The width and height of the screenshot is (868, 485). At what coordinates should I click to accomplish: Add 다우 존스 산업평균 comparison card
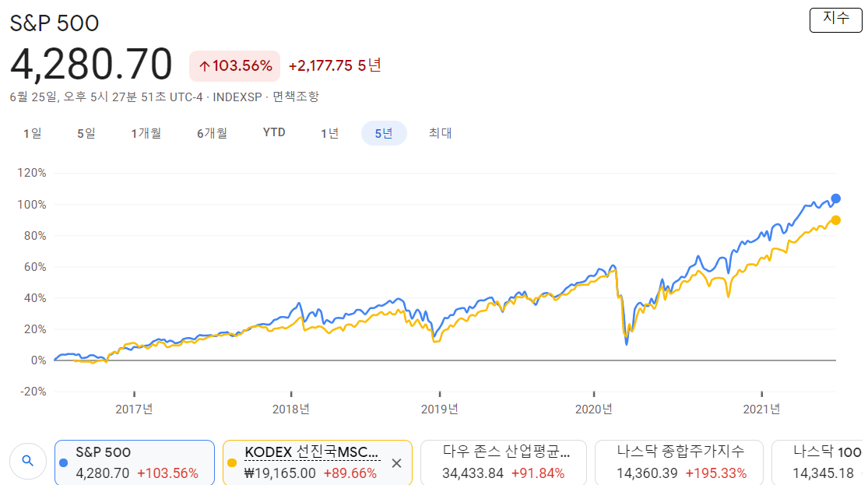coord(503,463)
